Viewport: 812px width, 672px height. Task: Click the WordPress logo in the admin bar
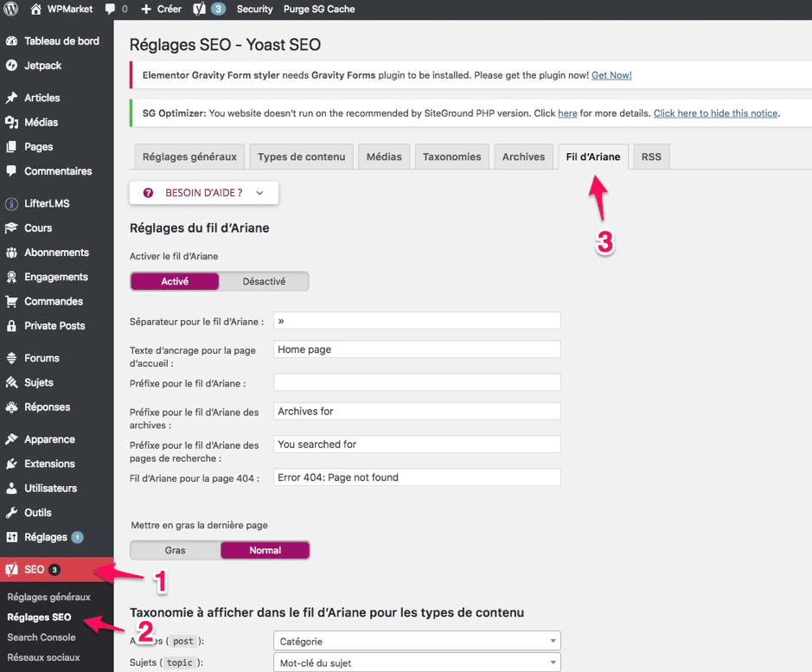coord(11,9)
